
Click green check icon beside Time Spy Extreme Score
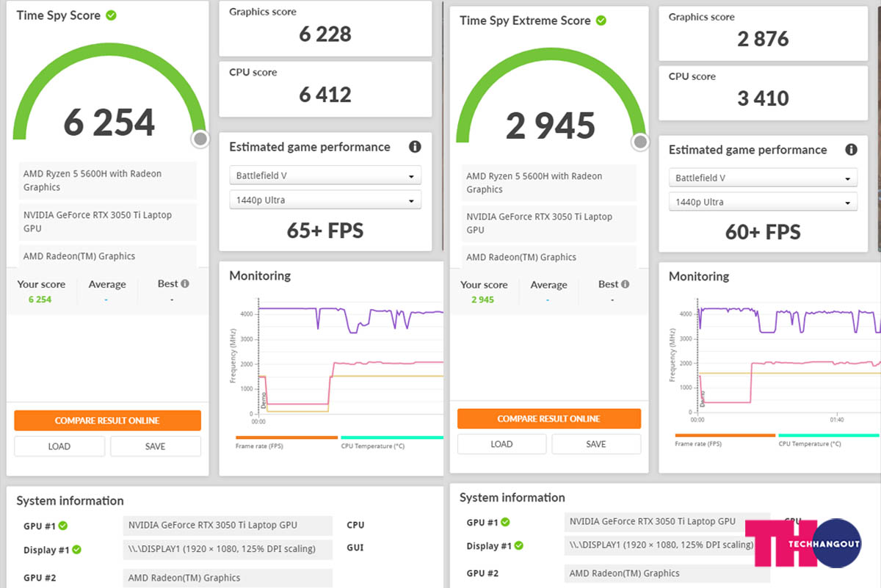601,21
